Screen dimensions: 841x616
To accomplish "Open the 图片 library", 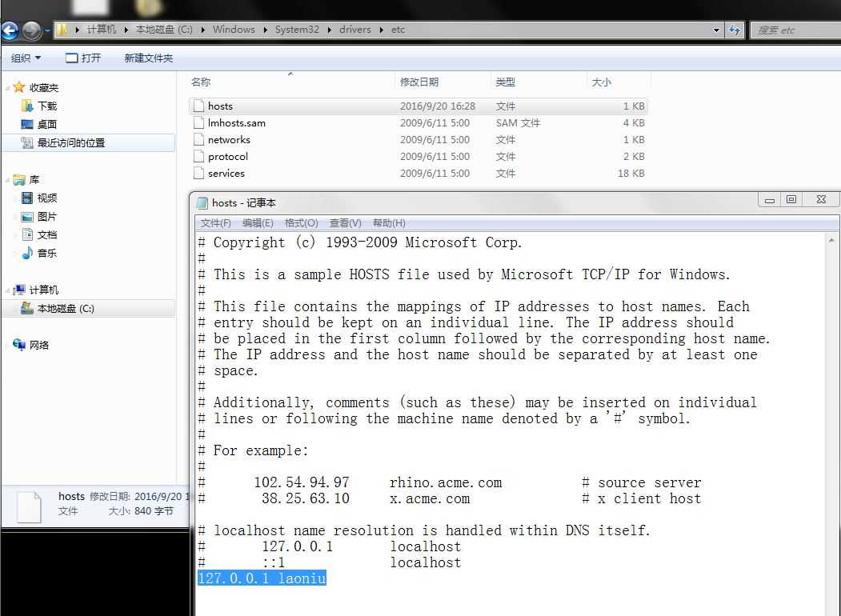I will click(46, 217).
